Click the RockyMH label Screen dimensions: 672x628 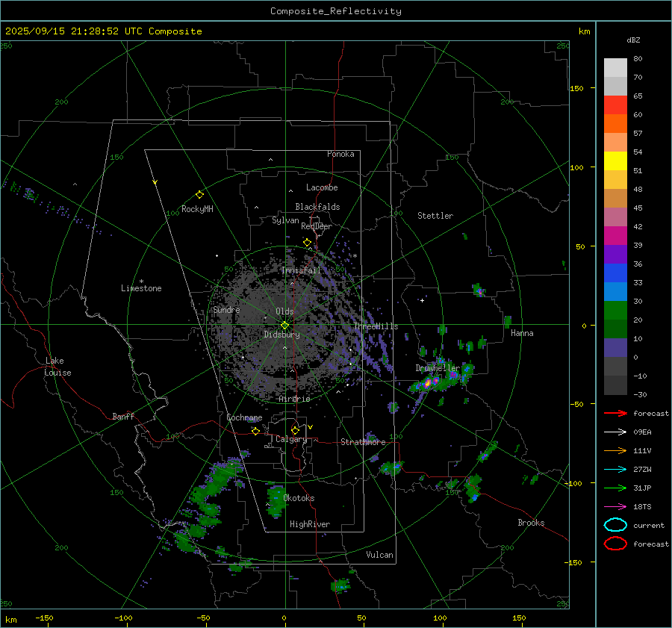[x=197, y=209]
